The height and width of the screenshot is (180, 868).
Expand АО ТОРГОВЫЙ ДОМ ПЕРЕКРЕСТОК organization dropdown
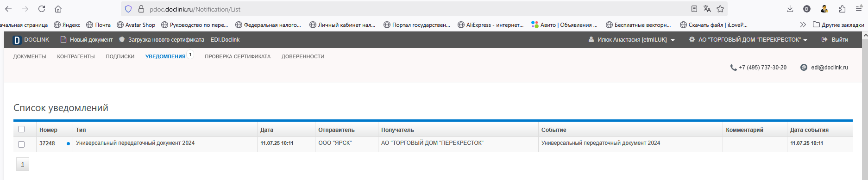coord(748,40)
